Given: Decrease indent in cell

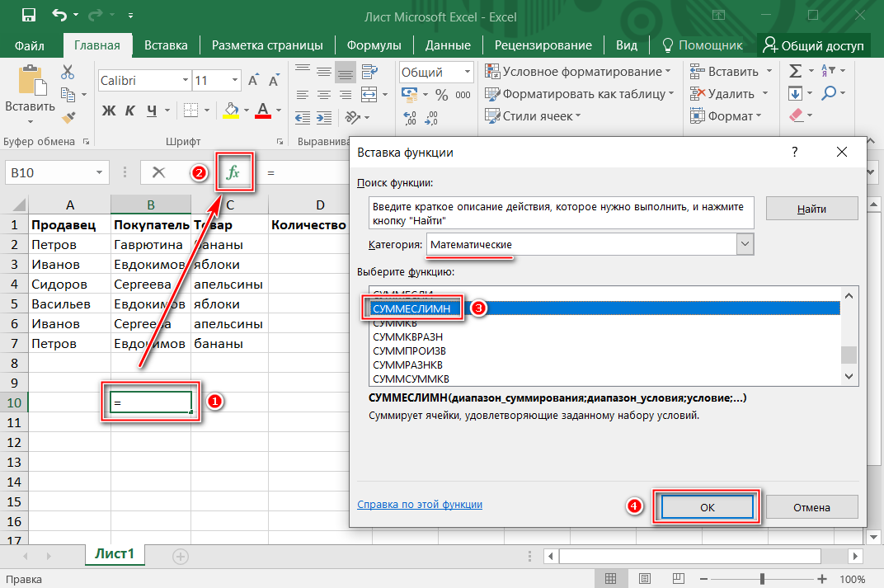Looking at the screenshot, I should (x=303, y=117).
